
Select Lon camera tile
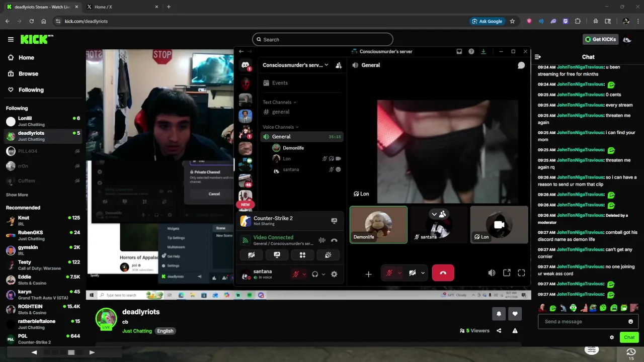click(499, 225)
